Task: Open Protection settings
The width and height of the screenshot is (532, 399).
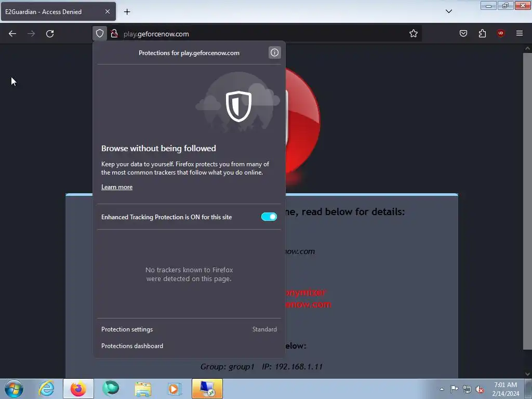Action: click(x=189, y=329)
